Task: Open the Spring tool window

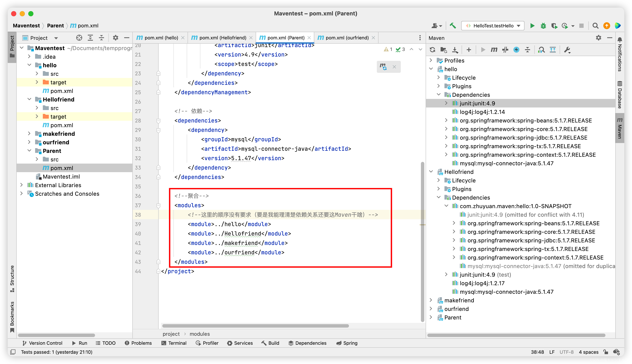Action: click(x=347, y=343)
